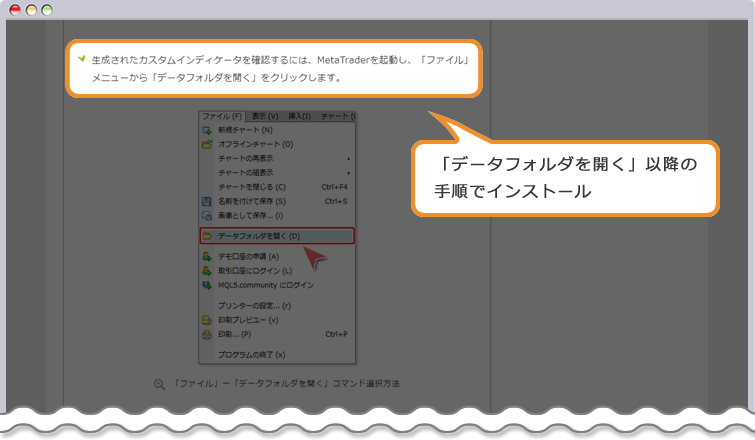Click the Print Preview icon
This screenshot has width=755, height=440.
pos(207,320)
